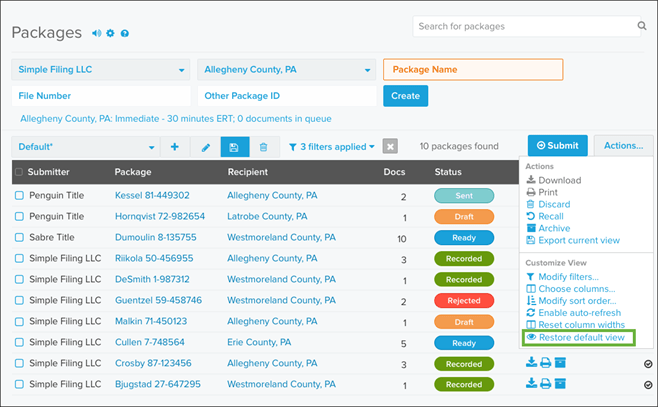The width and height of the screenshot is (658, 407).
Task: Click the Create button
Action: point(405,96)
